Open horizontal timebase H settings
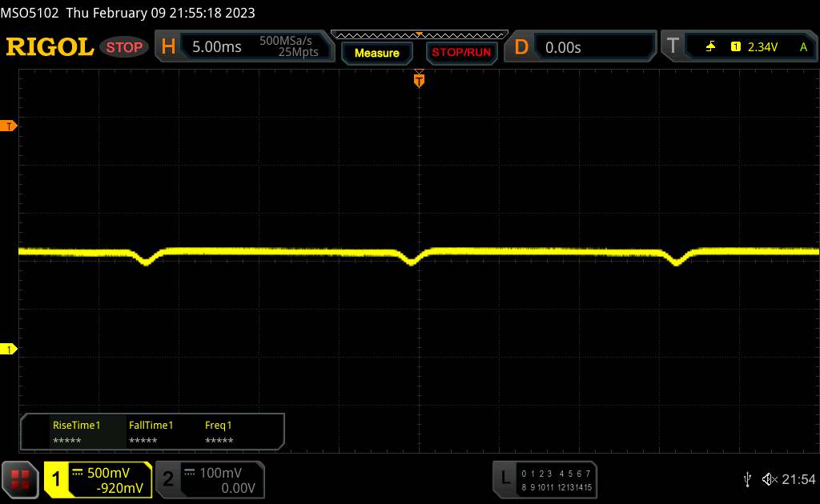The image size is (820, 504). tap(168, 47)
